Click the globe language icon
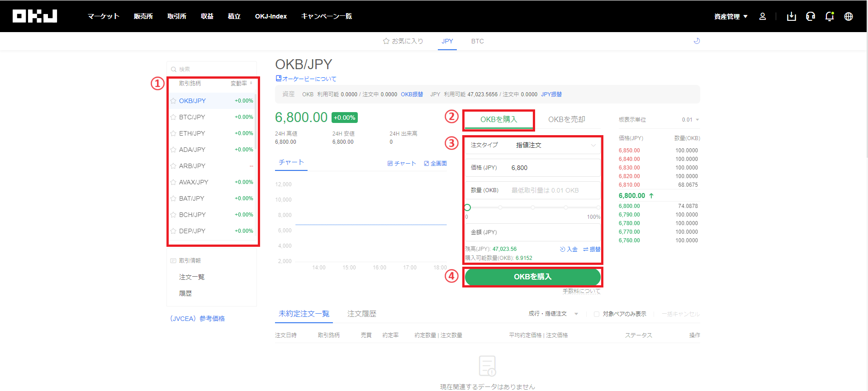This screenshot has width=868, height=391. (849, 16)
